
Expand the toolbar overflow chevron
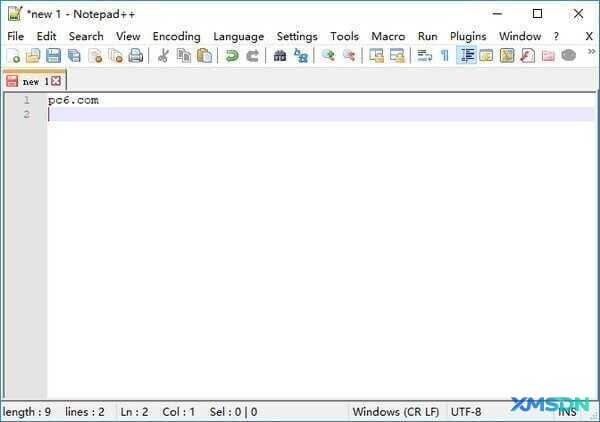click(x=592, y=52)
